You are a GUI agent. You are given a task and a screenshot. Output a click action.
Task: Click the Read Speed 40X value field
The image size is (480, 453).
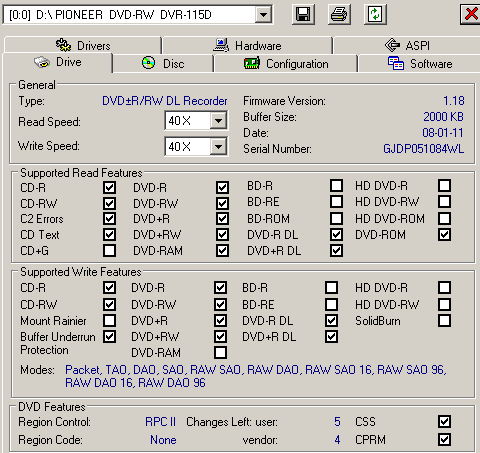[x=188, y=120]
